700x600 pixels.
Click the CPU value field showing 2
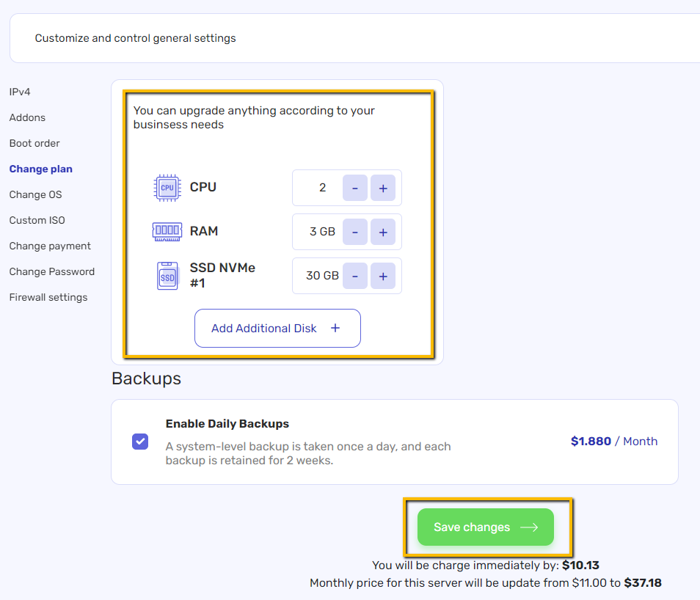click(x=322, y=188)
